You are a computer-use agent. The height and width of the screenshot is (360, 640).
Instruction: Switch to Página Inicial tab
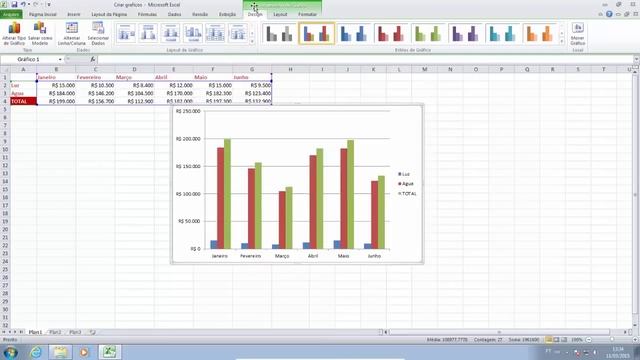[x=43, y=14]
